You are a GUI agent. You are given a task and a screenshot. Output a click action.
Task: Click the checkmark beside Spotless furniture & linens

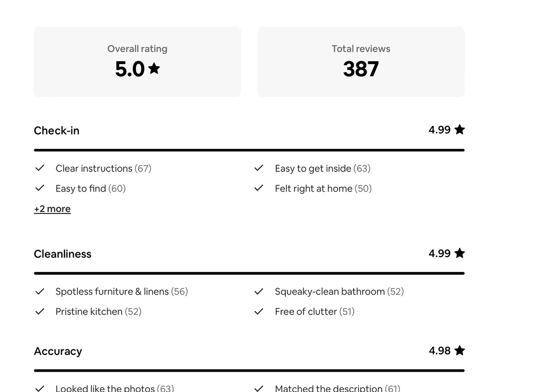click(40, 291)
